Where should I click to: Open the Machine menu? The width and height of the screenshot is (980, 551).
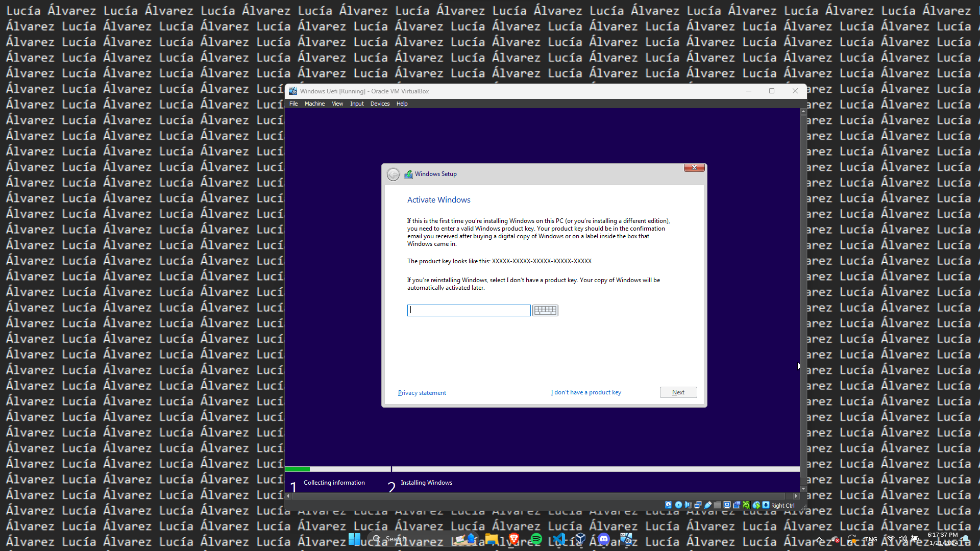314,104
